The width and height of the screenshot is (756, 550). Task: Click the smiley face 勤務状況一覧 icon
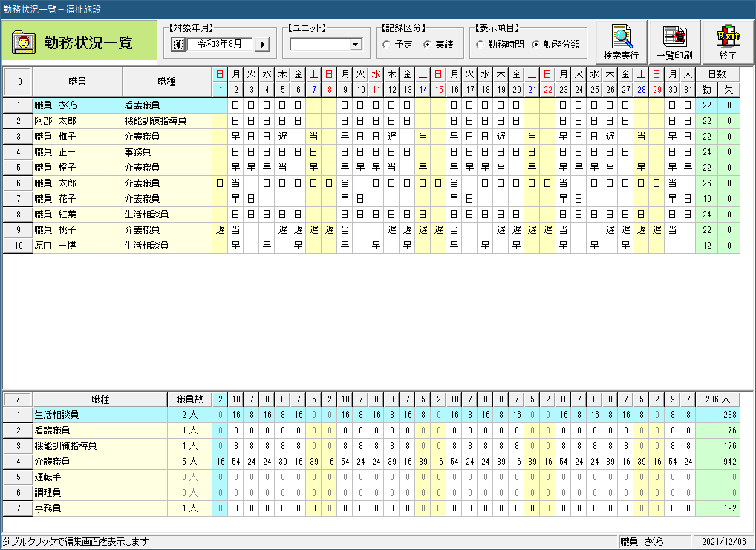click(25, 42)
